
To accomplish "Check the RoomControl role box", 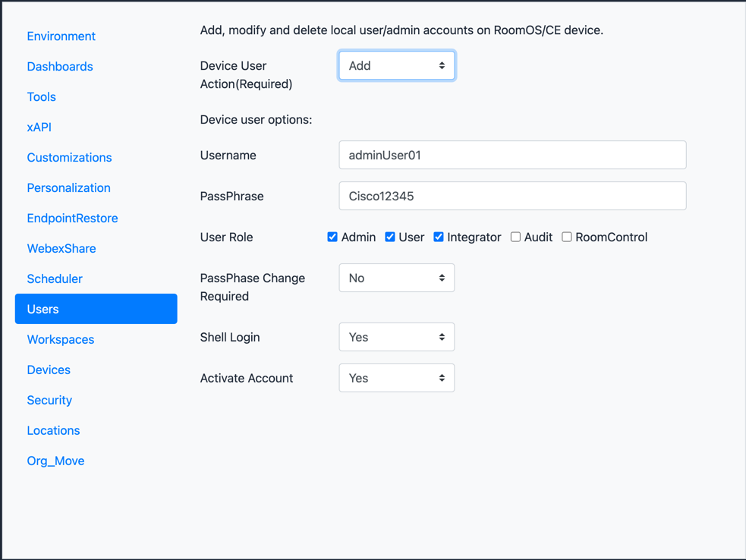I will (x=567, y=237).
